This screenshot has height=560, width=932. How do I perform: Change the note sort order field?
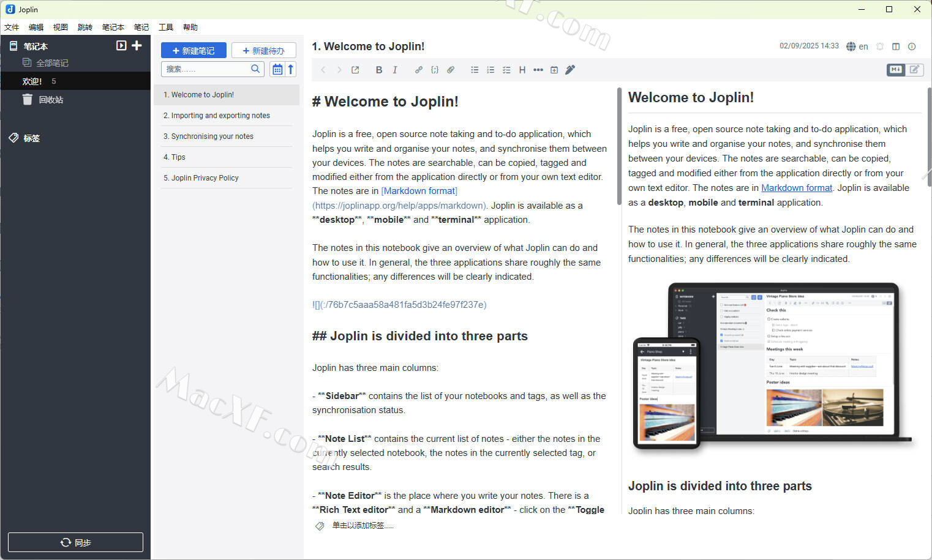(277, 69)
